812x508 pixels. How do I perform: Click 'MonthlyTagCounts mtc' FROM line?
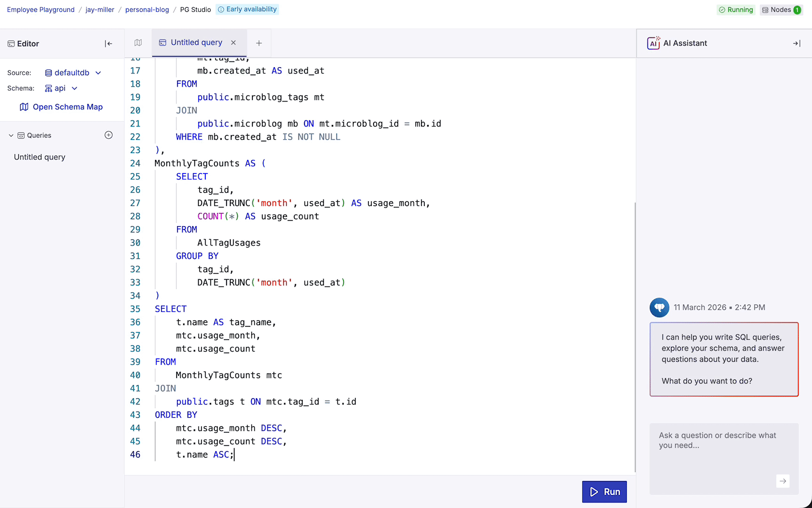click(229, 375)
